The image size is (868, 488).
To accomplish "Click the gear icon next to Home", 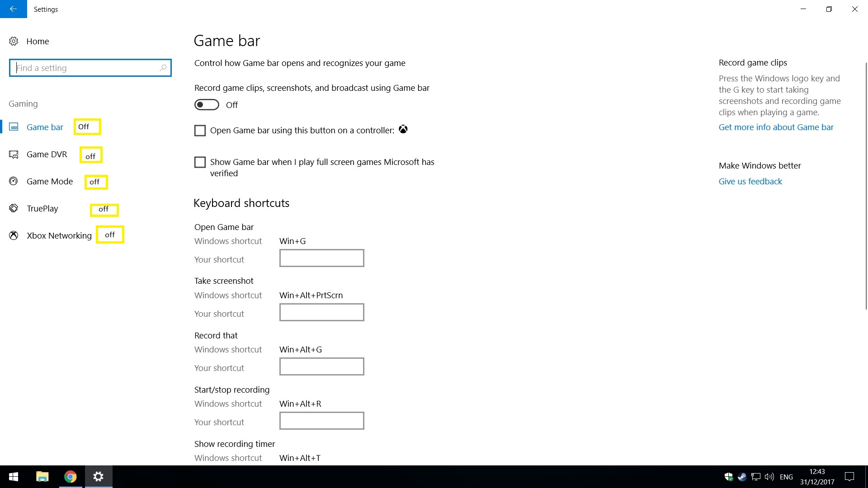I will tap(14, 41).
